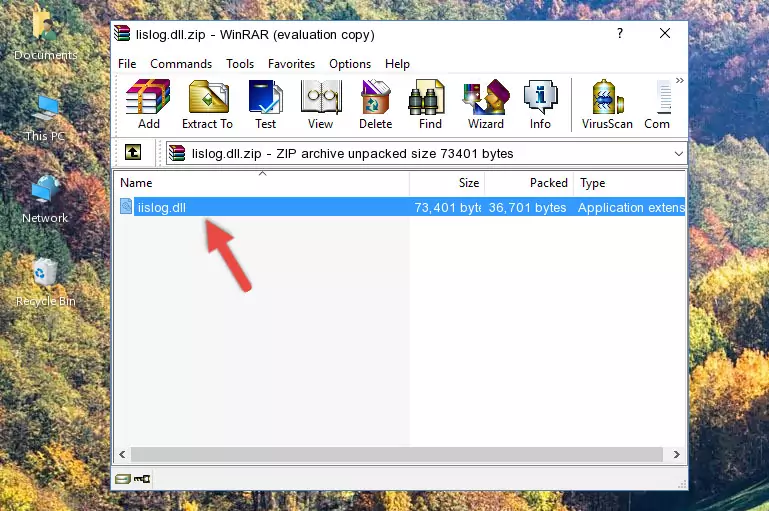Open the archive path dropdown
This screenshot has height=511, width=769.
click(x=679, y=153)
